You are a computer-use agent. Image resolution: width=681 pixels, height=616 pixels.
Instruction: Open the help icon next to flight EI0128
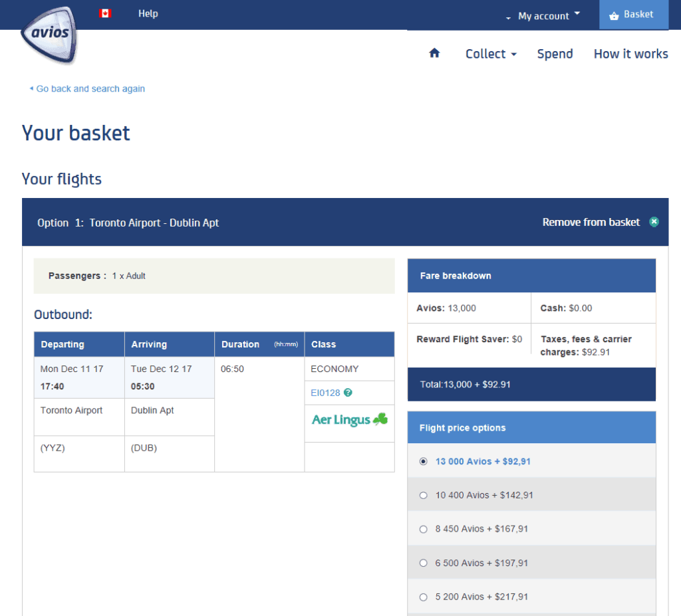click(x=347, y=393)
